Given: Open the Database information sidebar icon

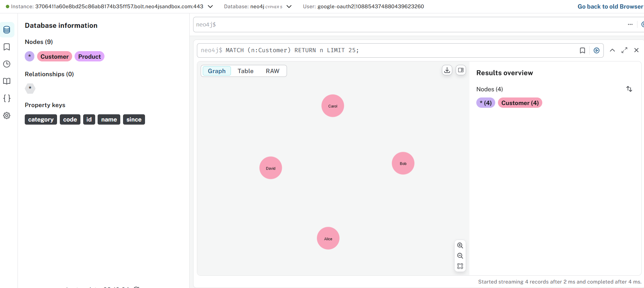Looking at the screenshot, I should [7, 30].
